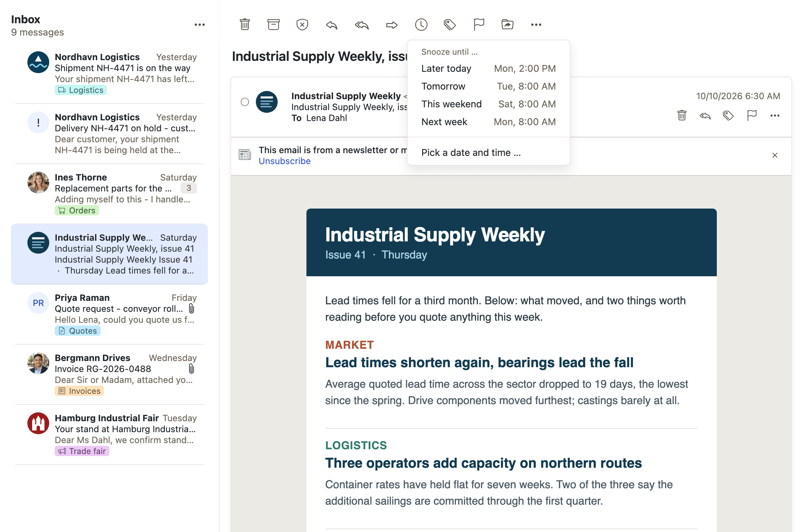This screenshot has width=803, height=532.
Task: Click the top toolbar trash delete icon
Action: pyautogui.click(x=245, y=25)
